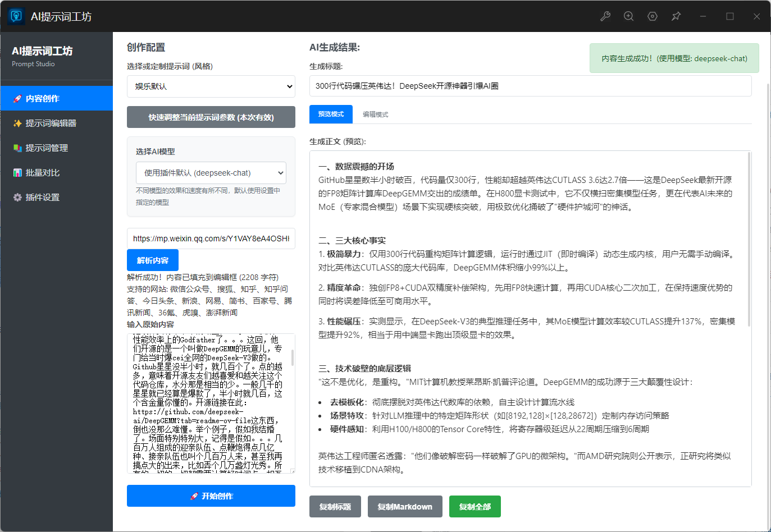The height and width of the screenshot is (532, 771).
Task: Click the 二、三大核心事实 heading
Action: tap(352, 241)
